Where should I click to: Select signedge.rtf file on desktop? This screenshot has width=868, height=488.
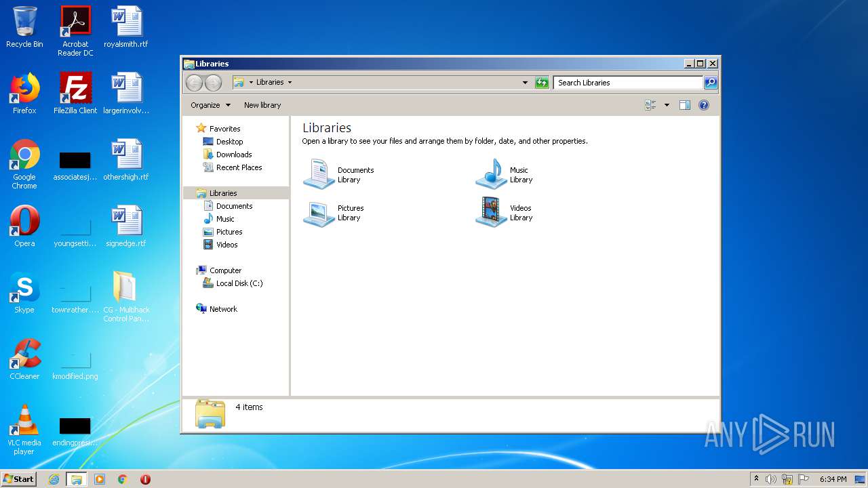pos(126,226)
